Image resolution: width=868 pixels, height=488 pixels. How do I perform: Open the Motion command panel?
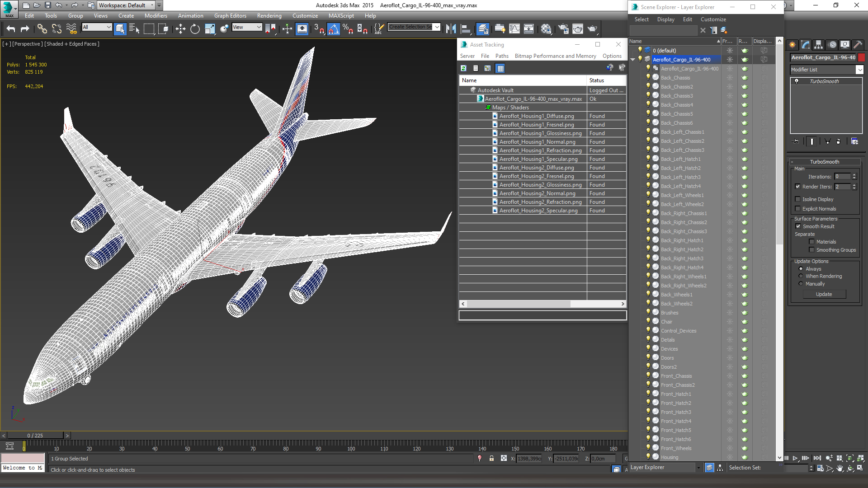pyautogui.click(x=832, y=45)
